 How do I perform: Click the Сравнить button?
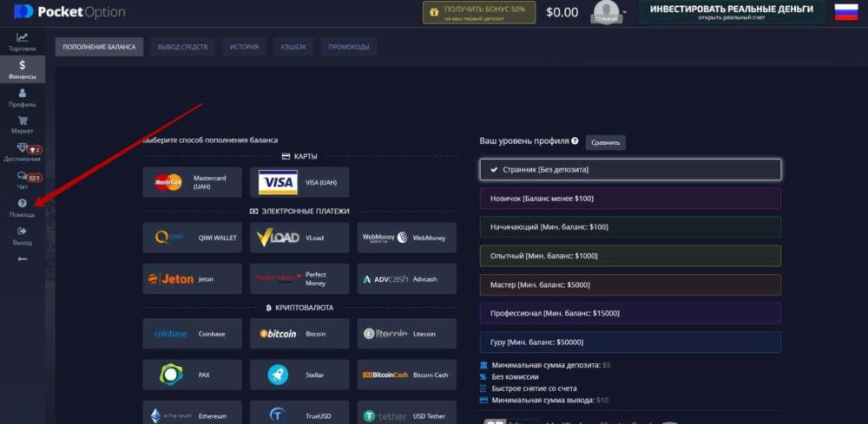[x=605, y=142]
